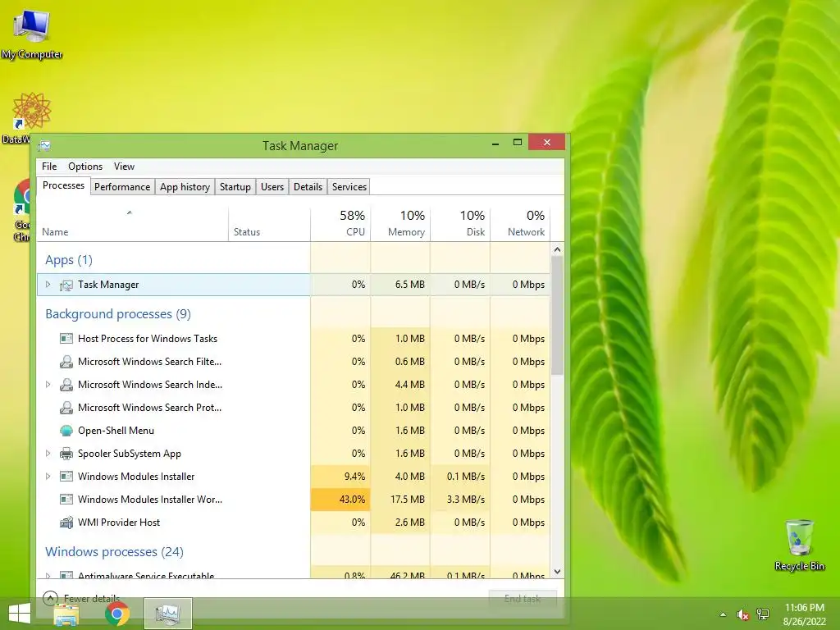This screenshot has width=840, height=630.
Task: Expand Microsoft Windows Search Indexer row
Action: point(48,385)
